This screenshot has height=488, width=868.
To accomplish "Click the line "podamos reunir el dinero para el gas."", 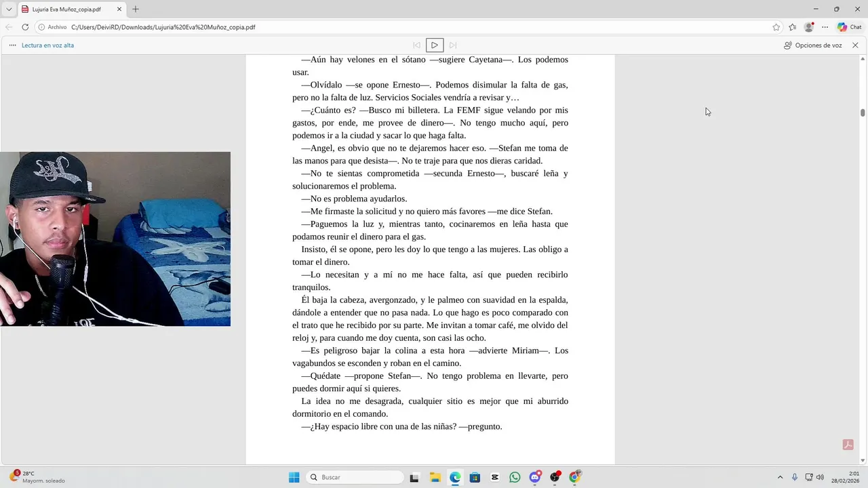I will point(359,237).
